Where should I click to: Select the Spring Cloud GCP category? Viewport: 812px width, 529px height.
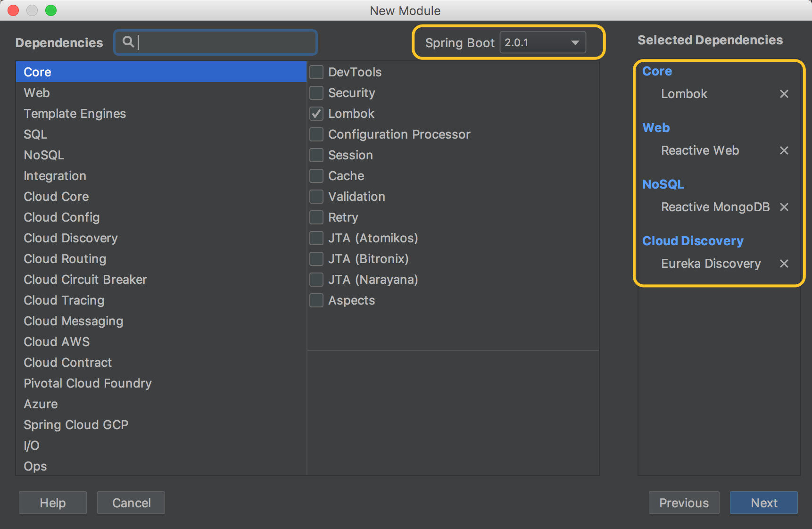(x=161, y=425)
